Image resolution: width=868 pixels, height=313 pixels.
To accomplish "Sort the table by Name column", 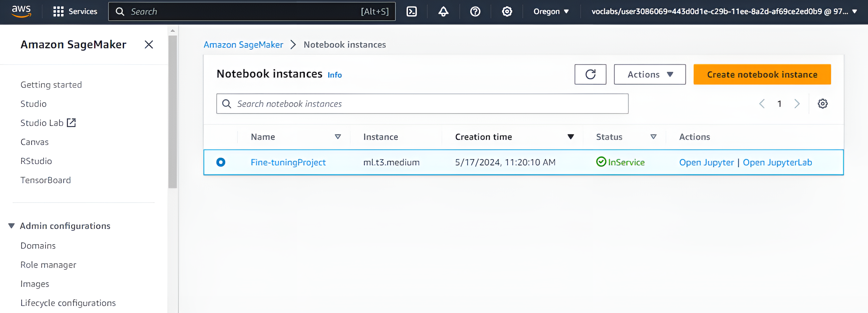I will click(x=338, y=137).
